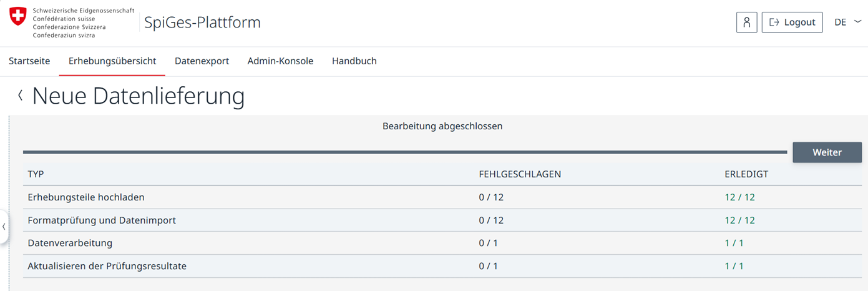Select the Formatprüfung und Datenimport row
Screen dimensions: 868x291
click(x=442, y=220)
